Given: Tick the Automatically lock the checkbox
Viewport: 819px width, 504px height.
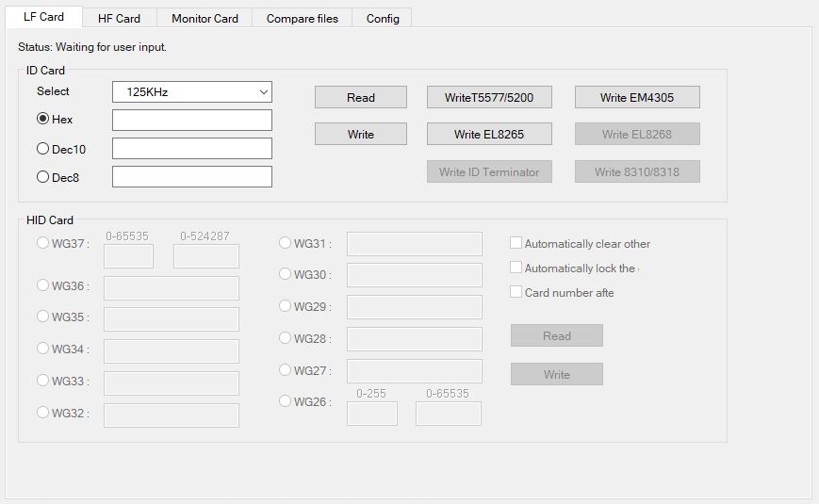Looking at the screenshot, I should click(516, 268).
